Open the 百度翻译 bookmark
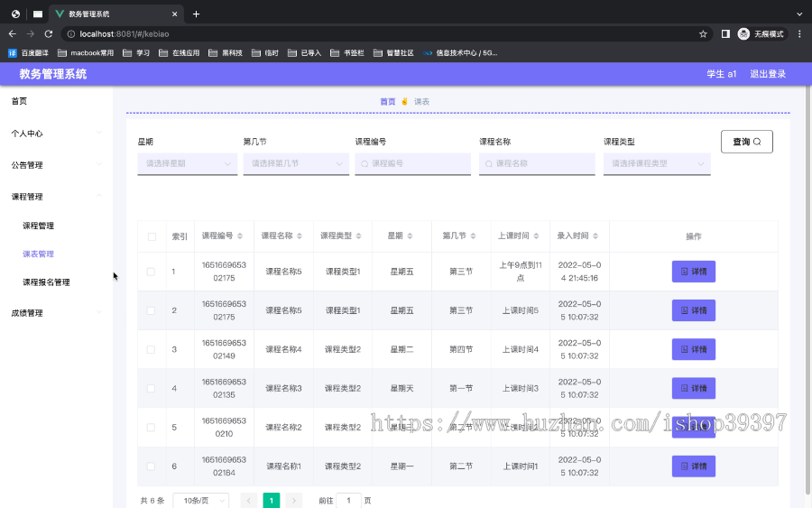This screenshot has width=812, height=508. (29, 53)
